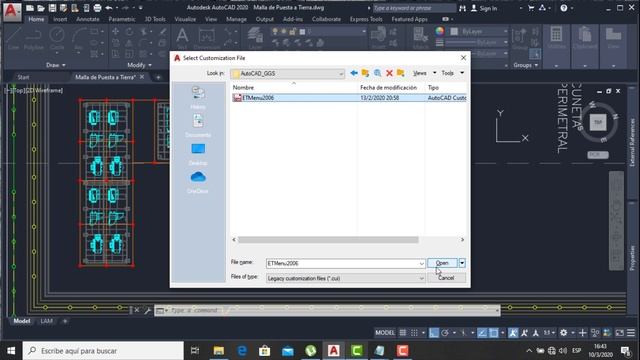Screen dimensions: 640x360
Task: Select the Circle tool in Draw panel
Action: point(57,38)
